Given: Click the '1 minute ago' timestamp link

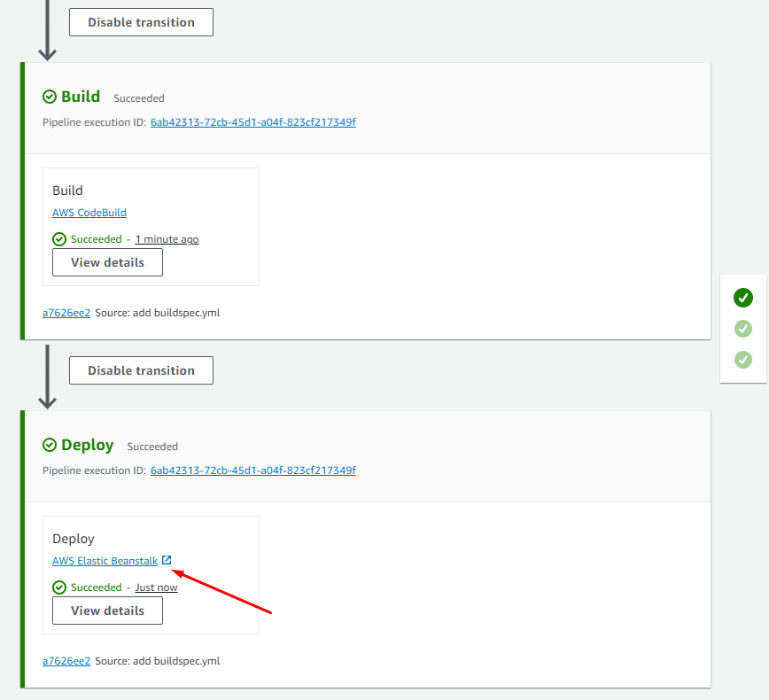Looking at the screenshot, I should pos(167,239).
